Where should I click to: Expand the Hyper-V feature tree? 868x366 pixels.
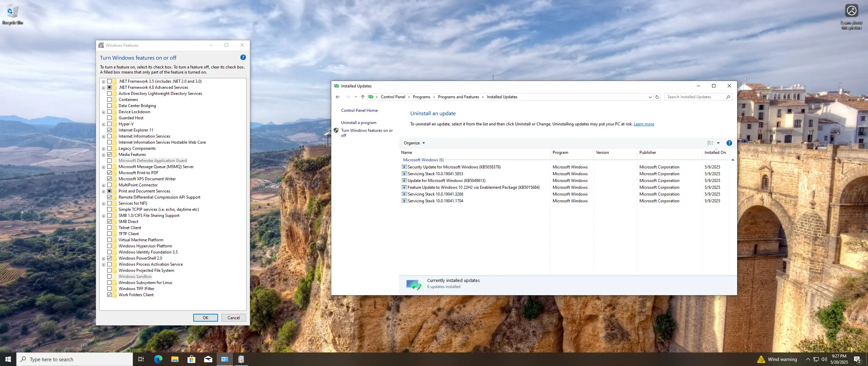[103, 124]
